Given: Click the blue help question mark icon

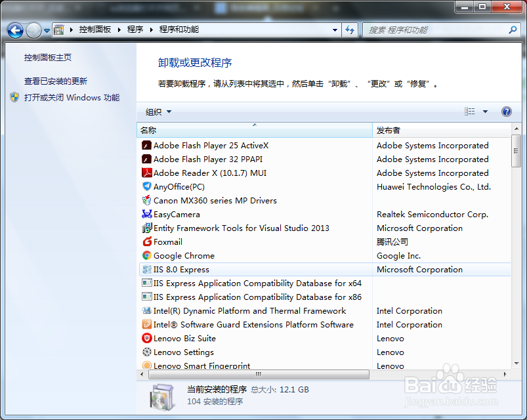Looking at the screenshot, I should 506,112.
